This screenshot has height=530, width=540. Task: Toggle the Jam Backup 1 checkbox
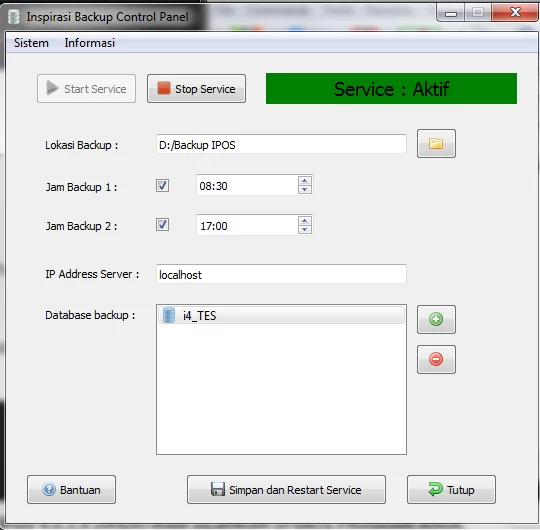(x=163, y=186)
